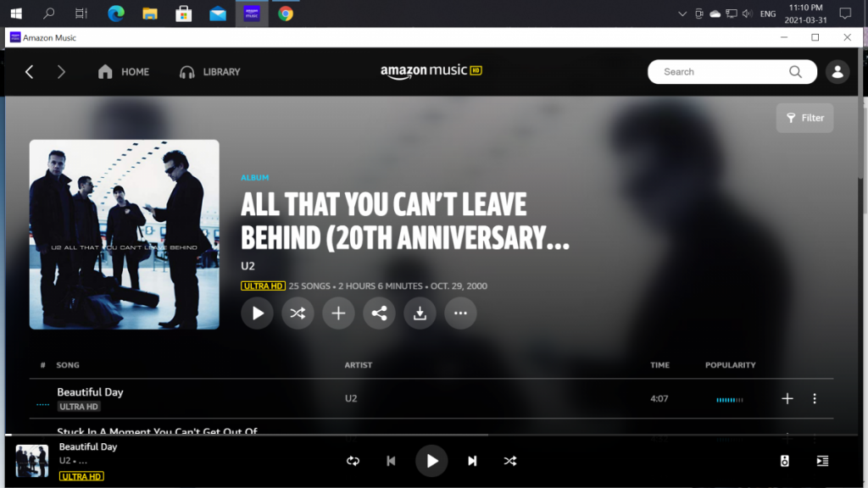Open more album options menu
Image resolution: width=868 pixels, height=488 pixels.
tap(460, 313)
